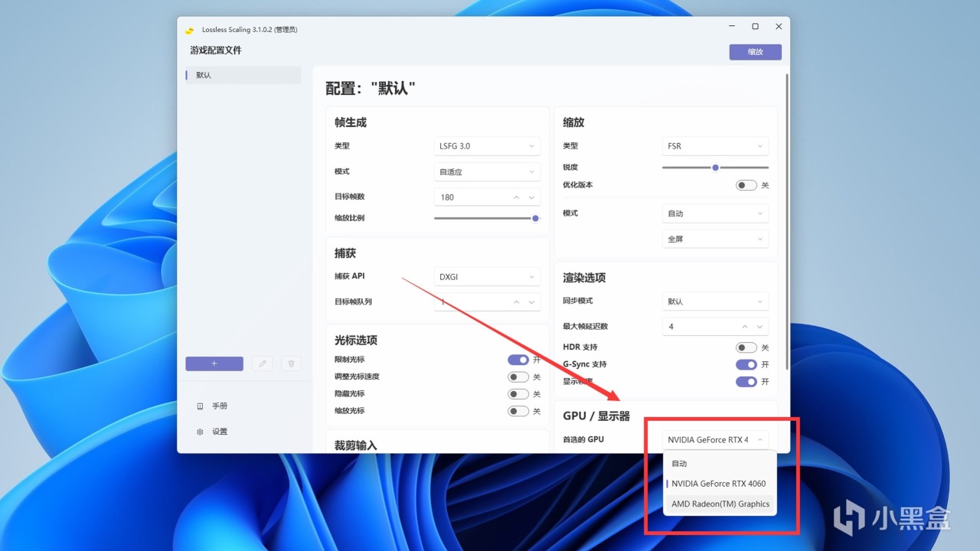Image resolution: width=980 pixels, height=551 pixels.
Task: Turn on the 优化版本 switch
Action: coord(746,185)
